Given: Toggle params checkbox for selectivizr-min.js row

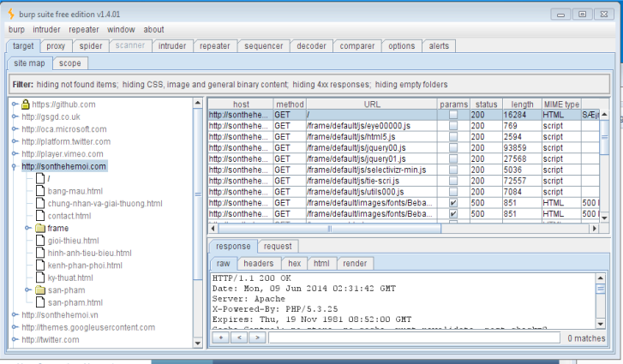Looking at the screenshot, I should 453,170.
